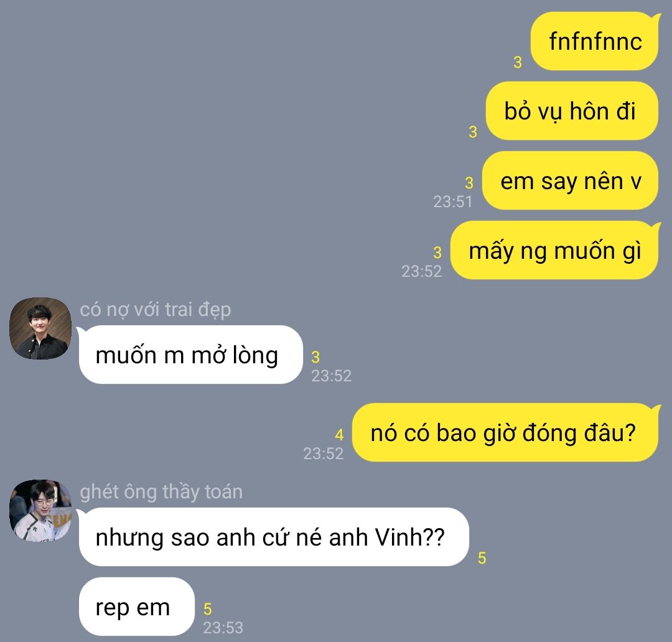Click unread count 5 beside "anh Vinh??" message
The height and width of the screenshot is (642, 672).
[x=482, y=558]
